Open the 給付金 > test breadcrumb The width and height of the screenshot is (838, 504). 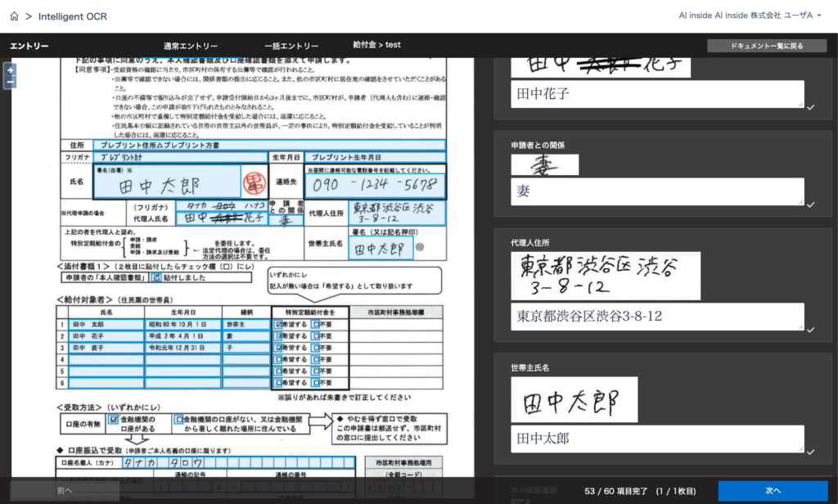click(376, 45)
